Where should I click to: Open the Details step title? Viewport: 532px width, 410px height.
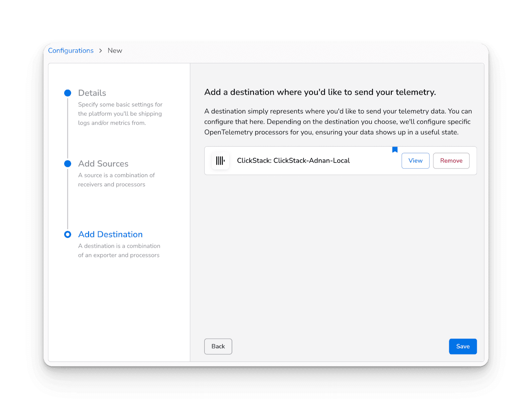coord(92,93)
